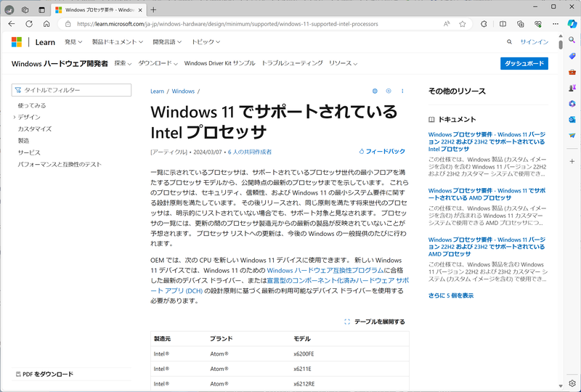Open Browser essentials heart icon
The width and height of the screenshot is (581, 392).
[538, 24]
